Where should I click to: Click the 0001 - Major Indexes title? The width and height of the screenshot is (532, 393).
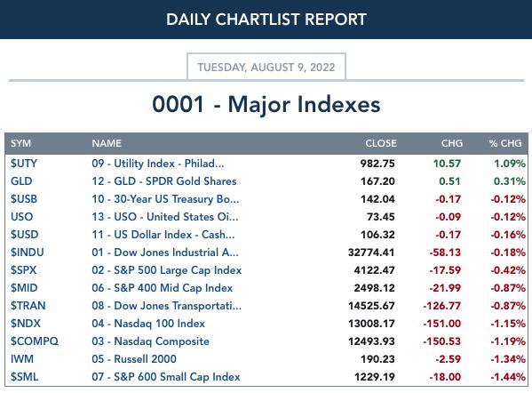pos(266,104)
